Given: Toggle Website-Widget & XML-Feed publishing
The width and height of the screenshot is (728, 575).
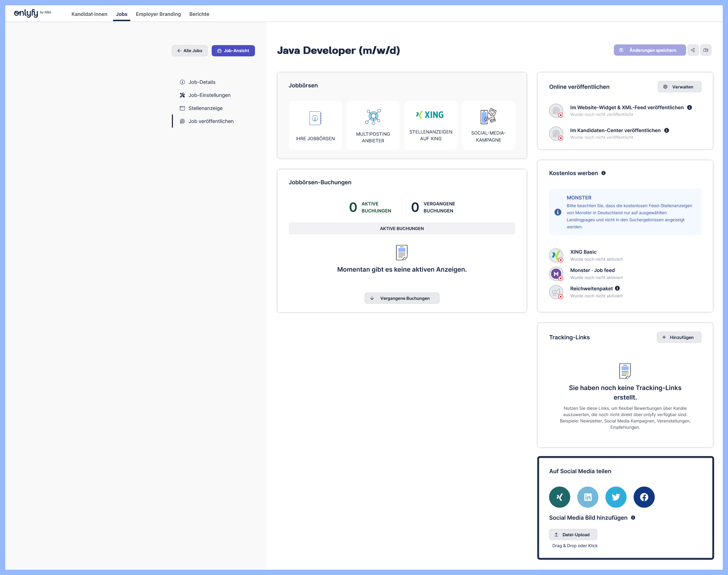Looking at the screenshot, I should click(x=556, y=111).
